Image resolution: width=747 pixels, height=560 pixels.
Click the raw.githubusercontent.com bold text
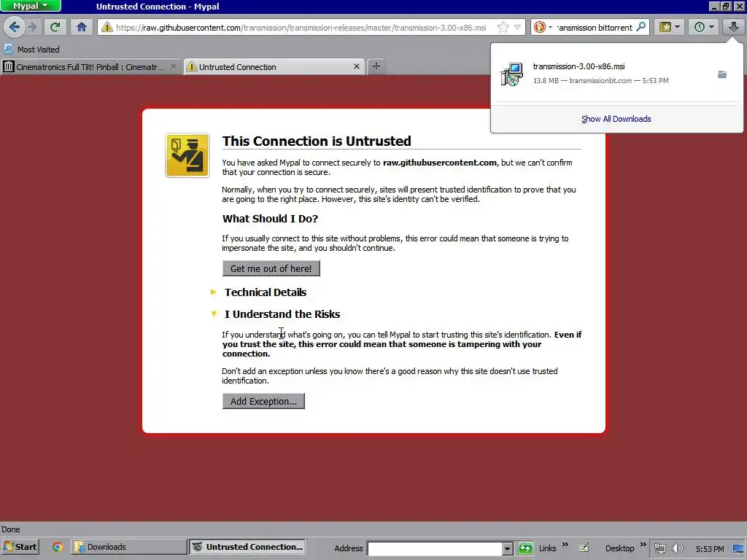440,163
